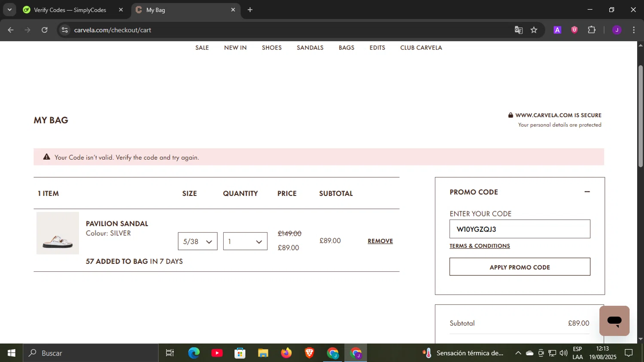Open the weather widget Sensación térmica

463,353
